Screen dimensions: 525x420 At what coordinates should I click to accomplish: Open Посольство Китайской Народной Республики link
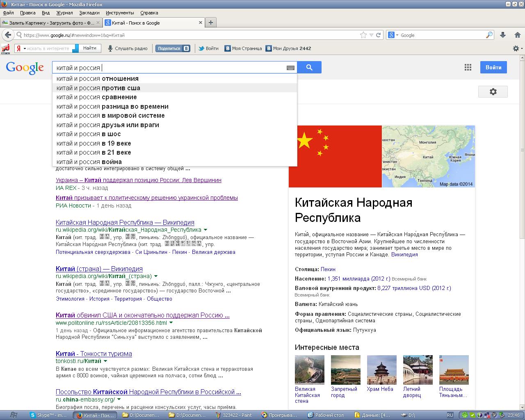point(148,392)
